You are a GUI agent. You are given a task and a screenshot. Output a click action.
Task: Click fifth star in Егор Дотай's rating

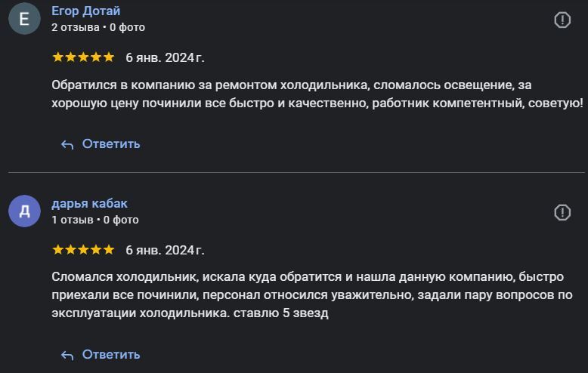point(108,57)
